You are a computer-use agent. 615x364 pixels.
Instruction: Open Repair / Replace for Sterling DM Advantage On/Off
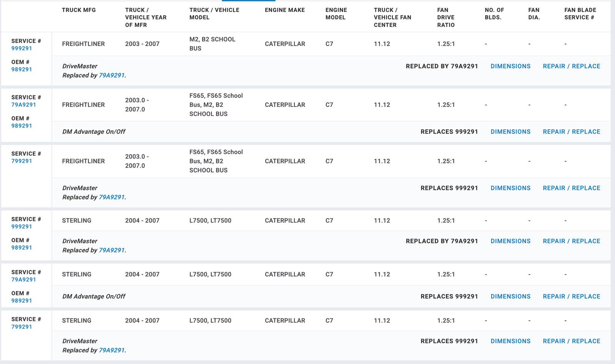(x=571, y=296)
